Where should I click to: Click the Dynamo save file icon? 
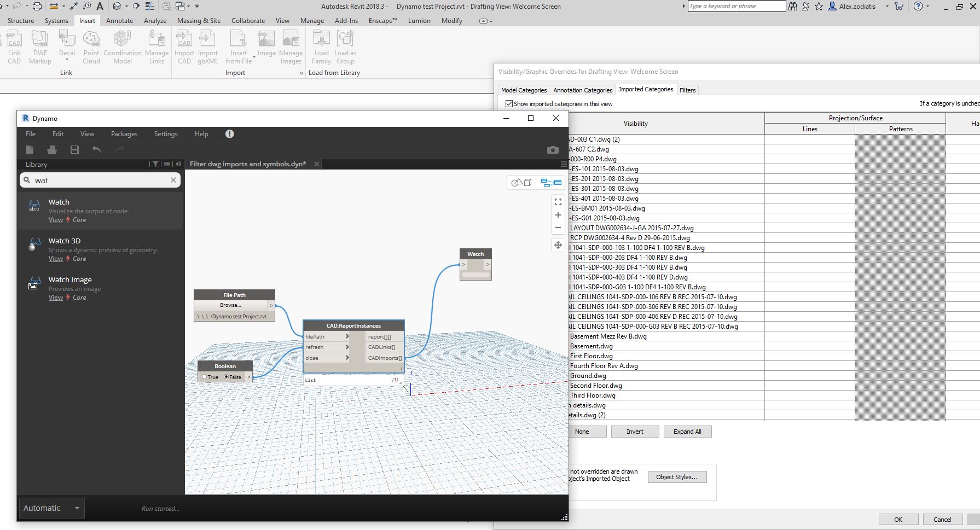74,150
